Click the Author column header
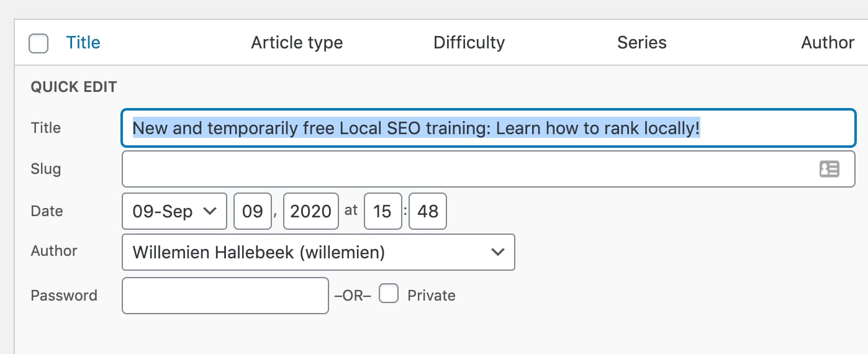Image resolution: width=868 pixels, height=354 pixels. coord(828,42)
